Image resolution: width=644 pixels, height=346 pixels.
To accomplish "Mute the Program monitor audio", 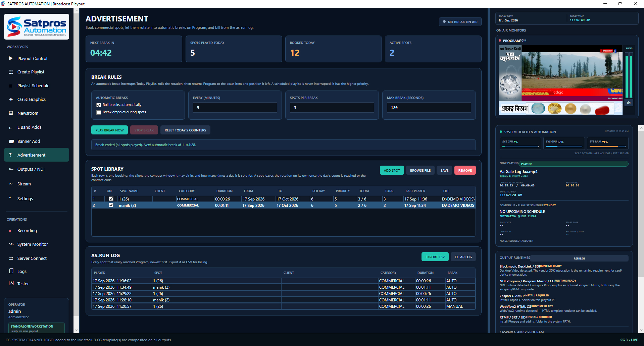I will (x=629, y=103).
